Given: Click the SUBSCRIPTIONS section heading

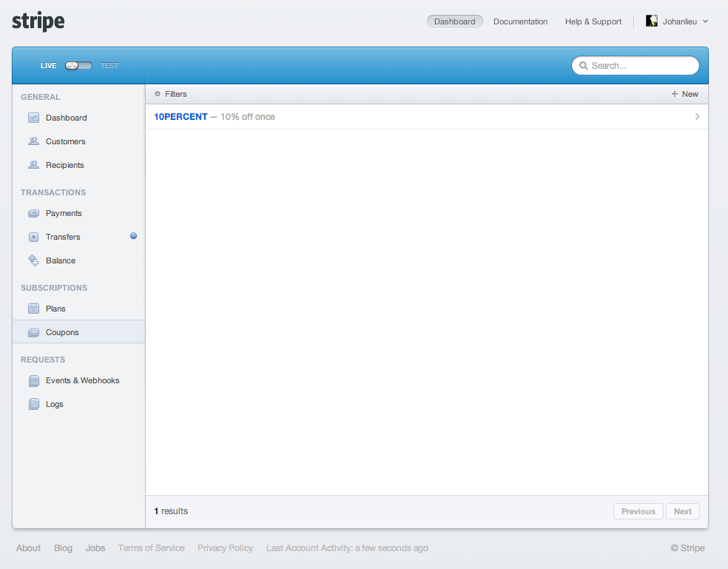Looking at the screenshot, I should [x=54, y=288].
